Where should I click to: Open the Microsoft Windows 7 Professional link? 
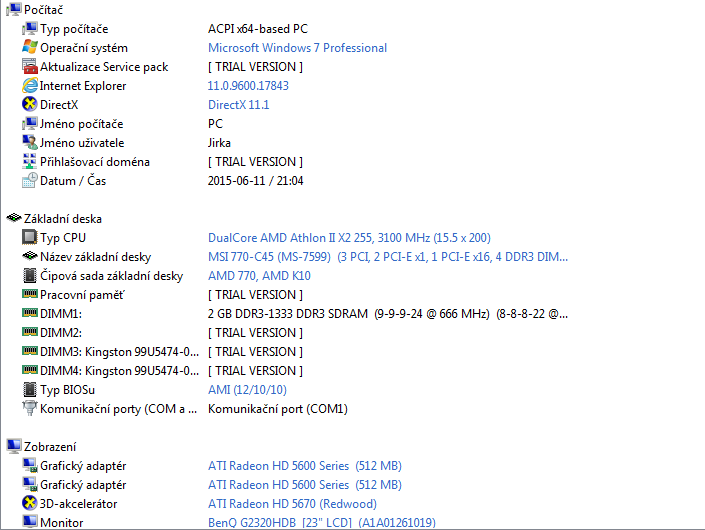[x=297, y=48]
